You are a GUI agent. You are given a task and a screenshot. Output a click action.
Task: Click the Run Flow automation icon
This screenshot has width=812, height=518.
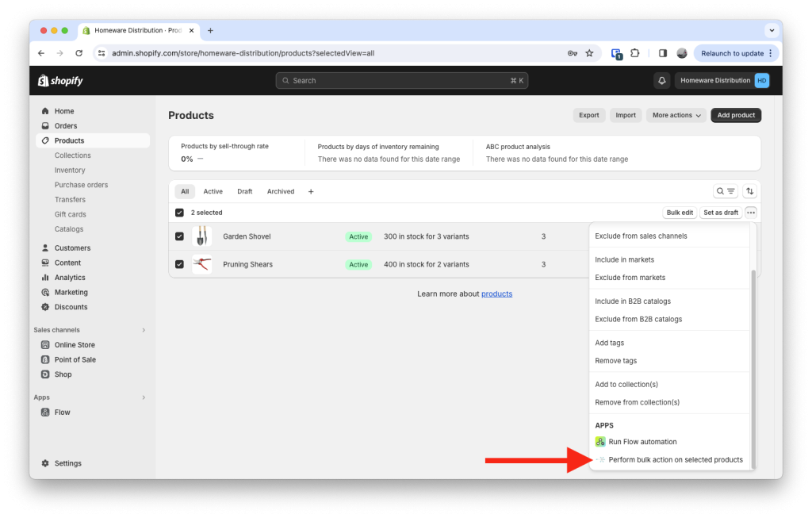(600, 442)
